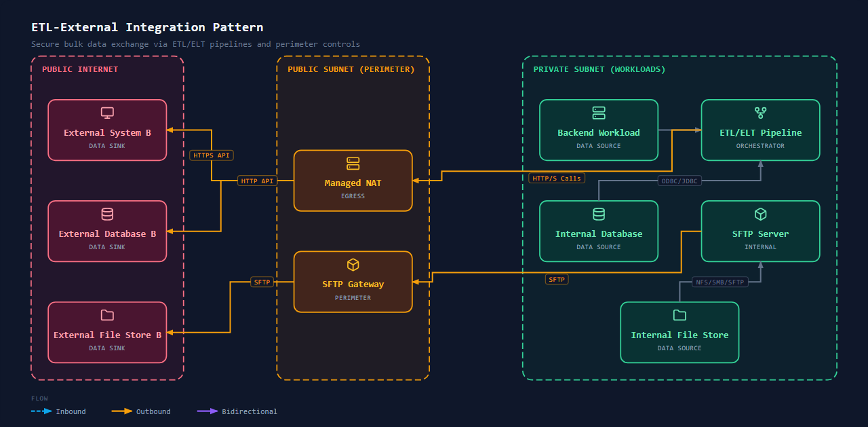Click the Bidirectional purple arrow in legend
The width and height of the screenshot is (868, 427).
click(208, 411)
